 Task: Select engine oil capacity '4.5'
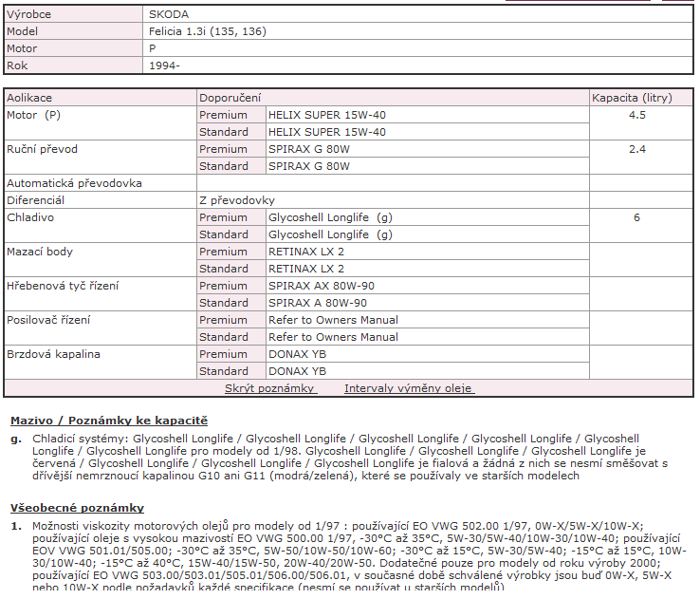(x=637, y=115)
